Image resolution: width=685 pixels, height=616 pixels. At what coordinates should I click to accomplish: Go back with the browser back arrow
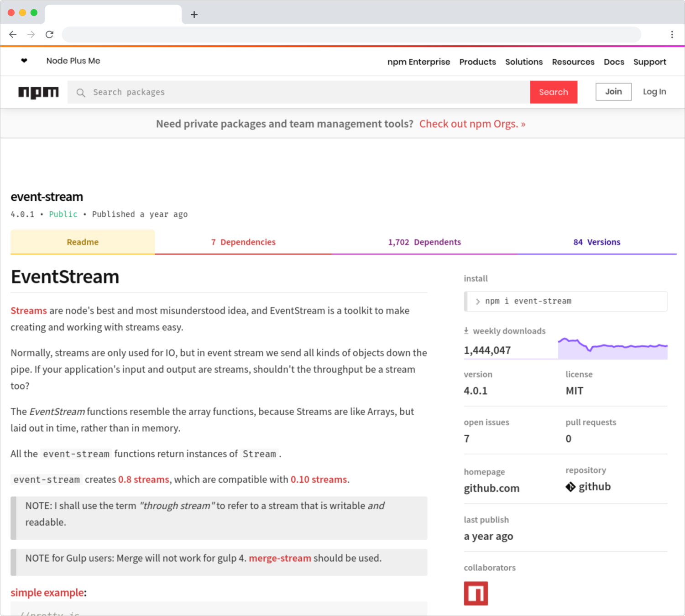click(13, 34)
